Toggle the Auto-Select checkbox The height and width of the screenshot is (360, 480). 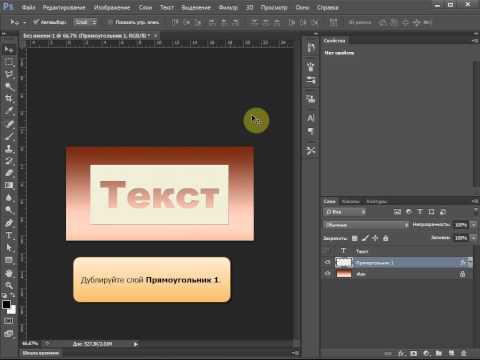[x=36, y=22]
